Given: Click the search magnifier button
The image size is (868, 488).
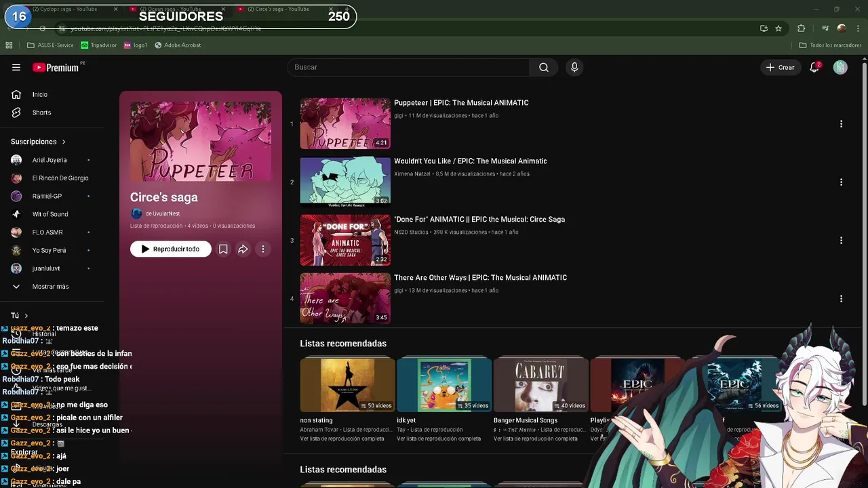Looking at the screenshot, I should (x=544, y=67).
